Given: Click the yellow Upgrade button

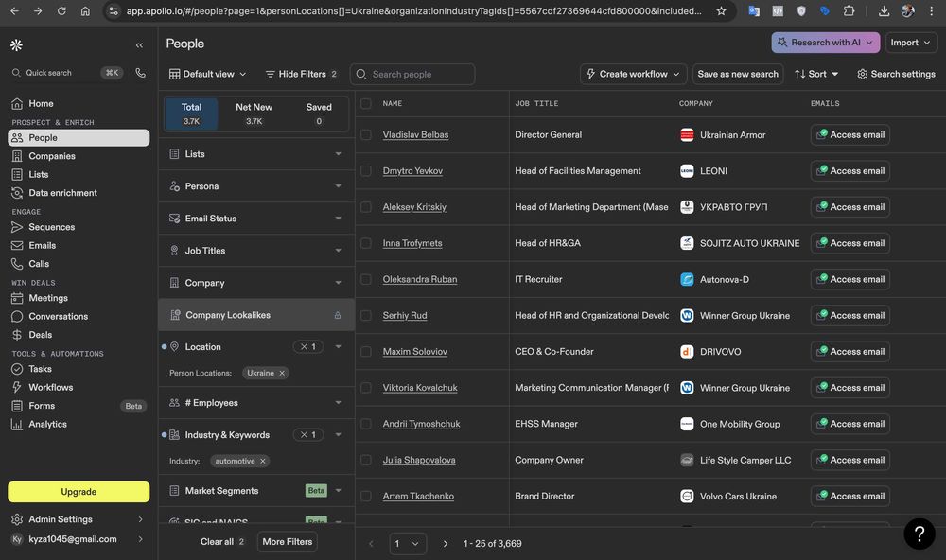Looking at the screenshot, I should (79, 491).
